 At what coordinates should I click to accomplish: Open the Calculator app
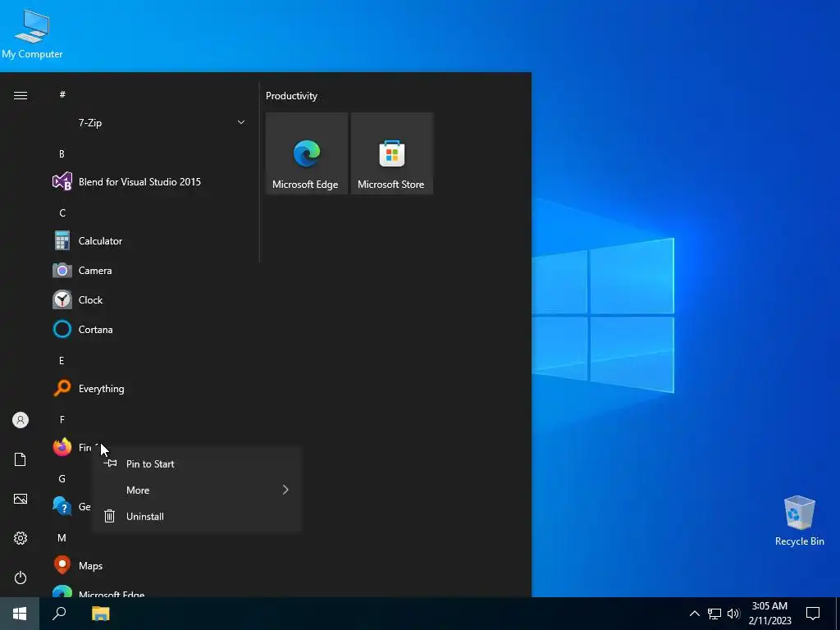(150, 240)
